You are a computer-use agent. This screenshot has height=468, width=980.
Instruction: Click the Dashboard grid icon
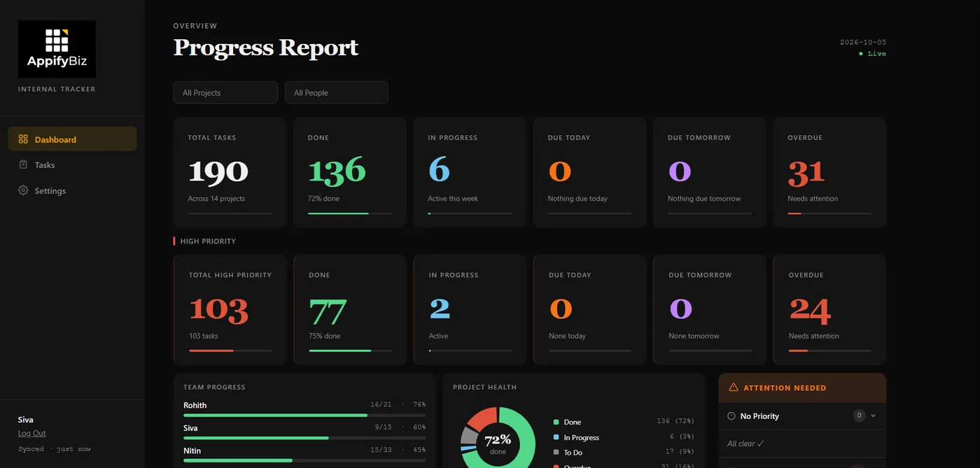pyautogui.click(x=23, y=139)
